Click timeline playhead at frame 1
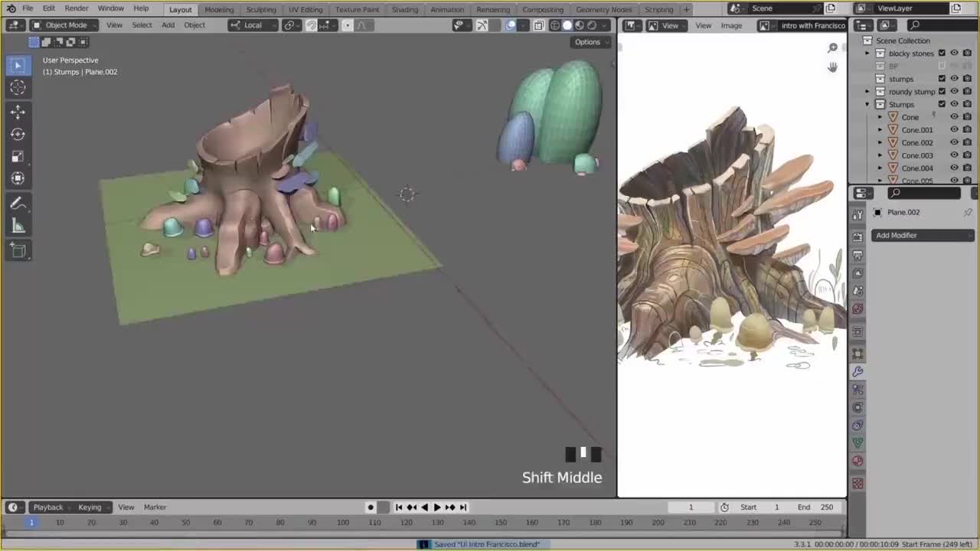This screenshot has width=980, height=551. tap(31, 523)
